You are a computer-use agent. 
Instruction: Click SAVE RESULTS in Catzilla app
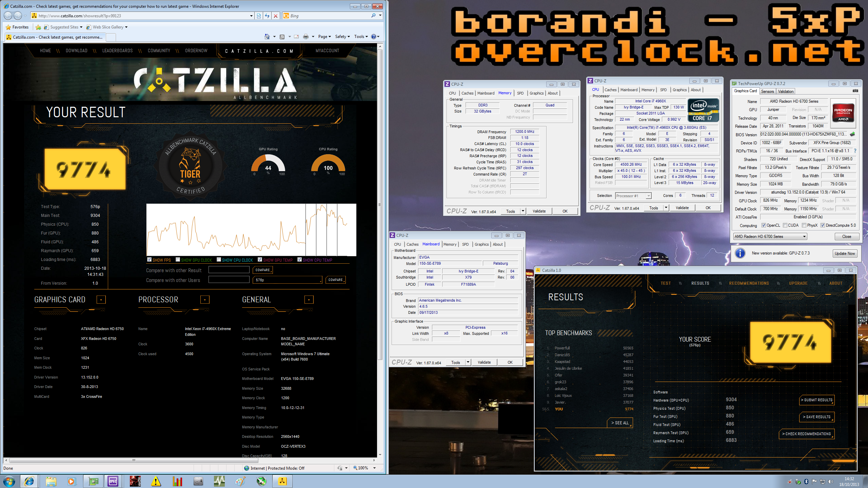pos(817,417)
